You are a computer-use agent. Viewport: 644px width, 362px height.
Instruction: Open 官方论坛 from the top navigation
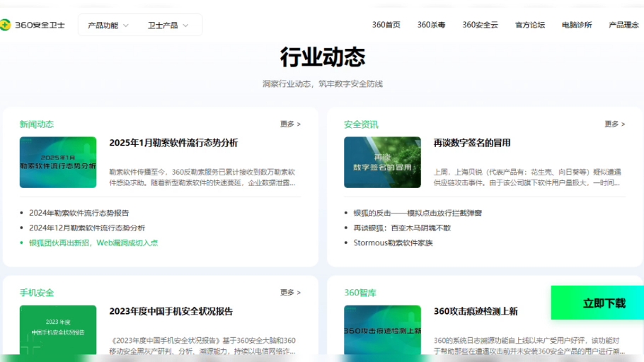click(530, 25)
